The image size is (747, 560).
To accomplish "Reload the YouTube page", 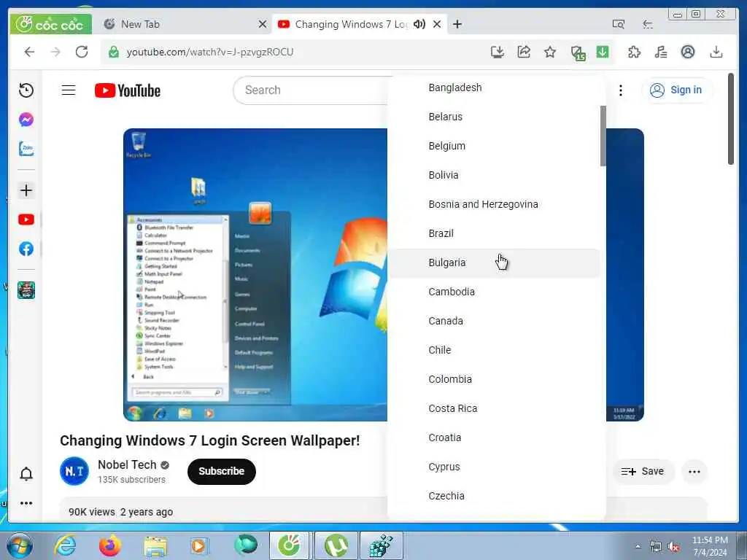I will coord(82,52).
